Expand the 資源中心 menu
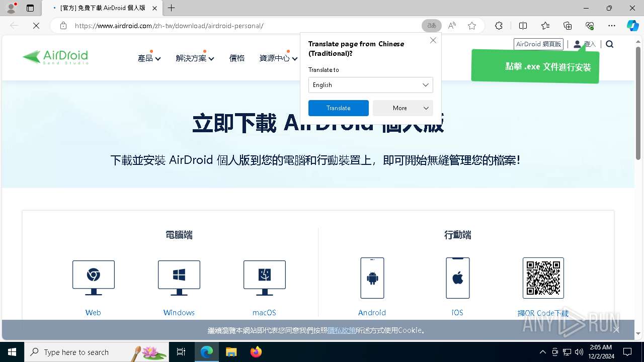 click(279, 58)
